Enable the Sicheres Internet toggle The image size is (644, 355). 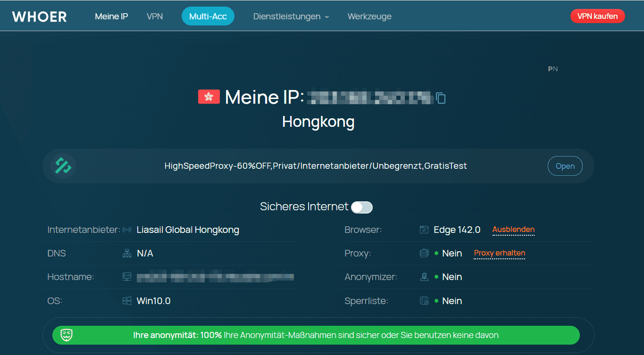(x=362, y=207)
